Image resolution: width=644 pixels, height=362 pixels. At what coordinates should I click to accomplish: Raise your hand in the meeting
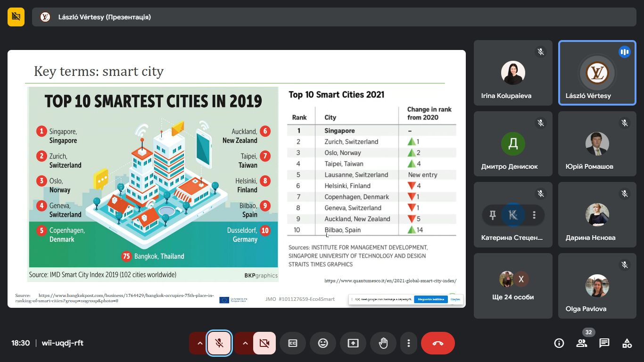pos(383,343)
